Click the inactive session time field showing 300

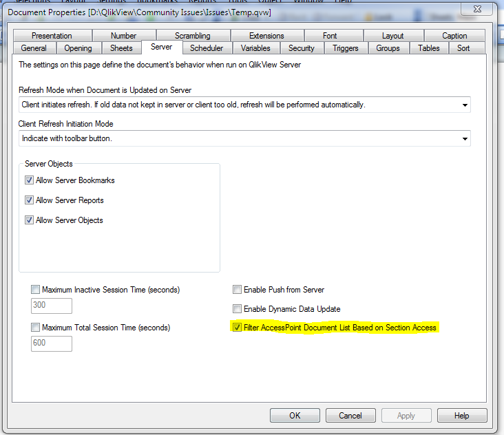click(x=52, y=306)
